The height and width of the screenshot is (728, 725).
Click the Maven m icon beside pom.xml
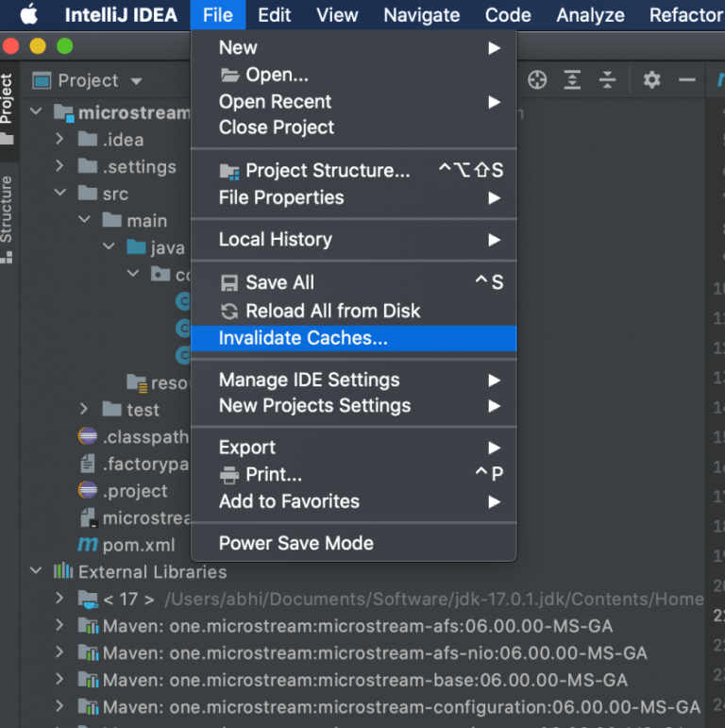coord(87,544)
